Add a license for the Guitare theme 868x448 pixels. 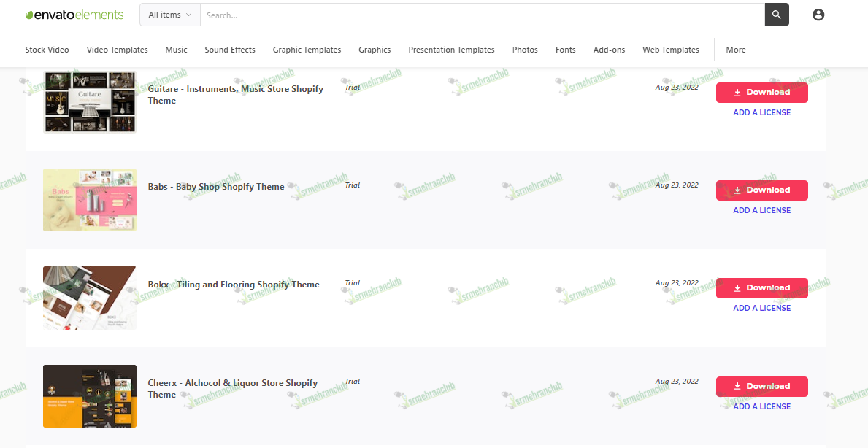coord(761,112)
